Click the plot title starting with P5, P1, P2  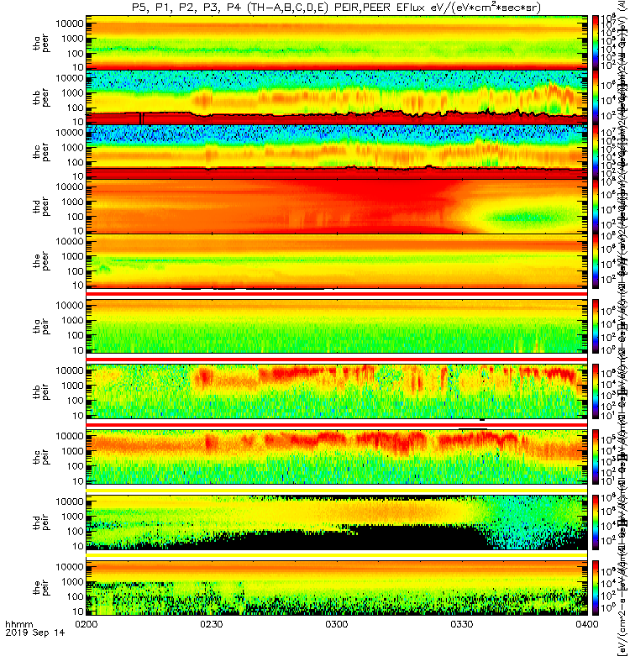tap(336, 8)
